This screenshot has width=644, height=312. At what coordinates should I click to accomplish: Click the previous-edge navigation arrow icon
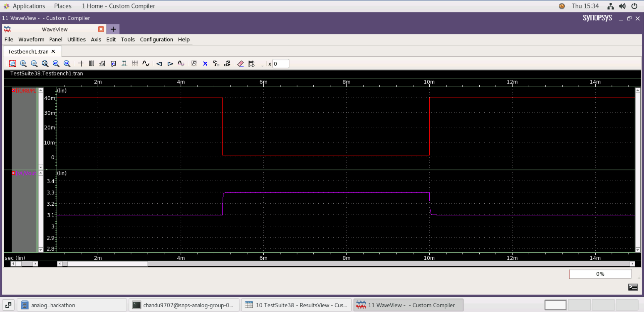coord(159,64)
